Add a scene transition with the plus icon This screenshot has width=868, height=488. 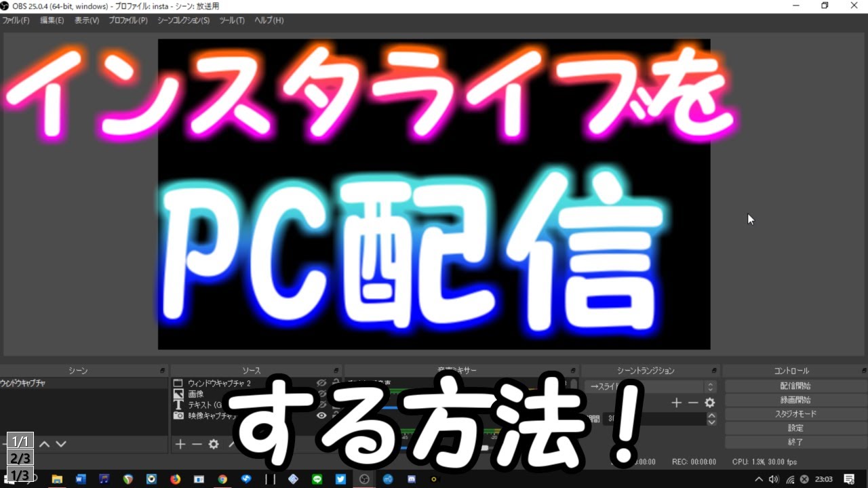(676, 403)
